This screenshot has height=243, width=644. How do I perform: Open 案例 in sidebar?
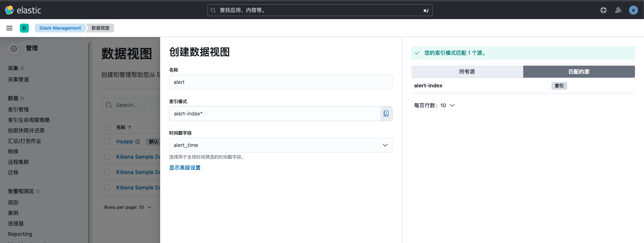pyautogui.click(x=13, y=213)
